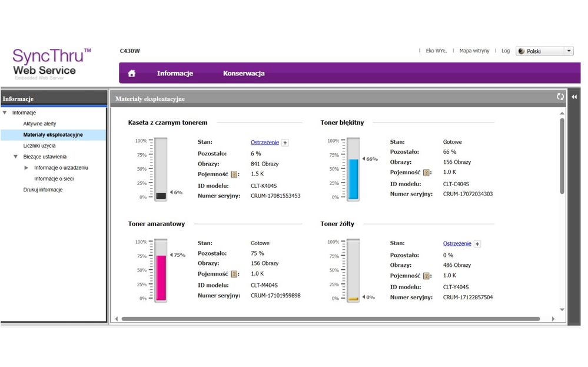The width and height of the screenshot is (588, 367).
Task: Open help icon for black toner Pojemność
Action: [234, 174]
